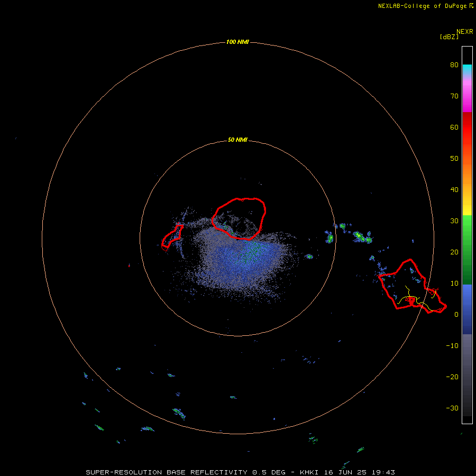Click the 10 value on dBZ scale
Viewport: 476px width, 476px height.
point(454,283)
